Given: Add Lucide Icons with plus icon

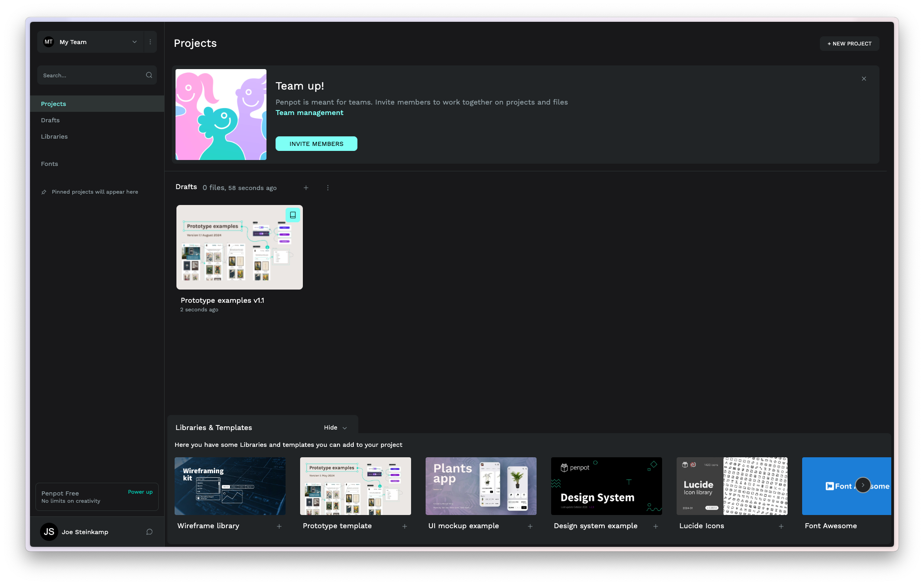Looking at the screenshot, I should [781, 526].
